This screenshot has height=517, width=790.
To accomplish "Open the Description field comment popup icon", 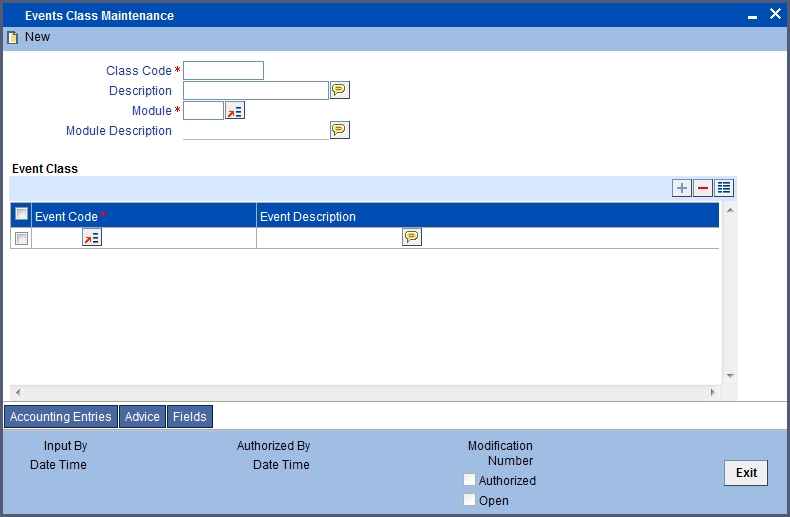I will (x=340, y=90).
